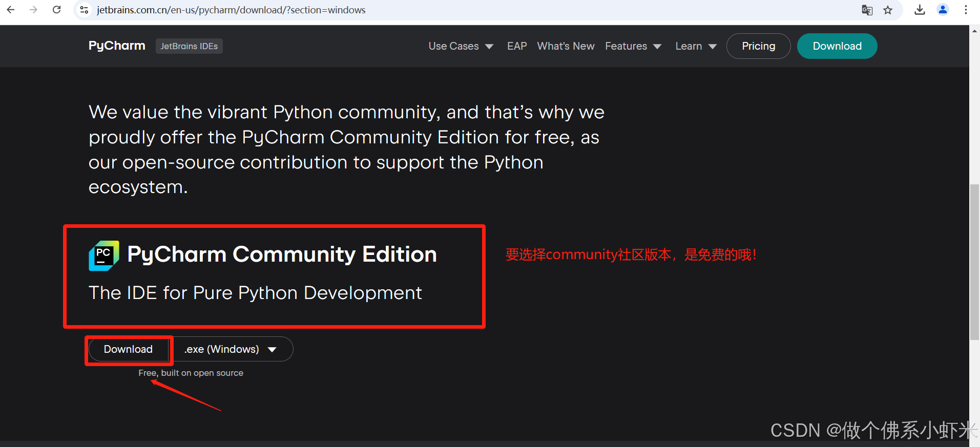Go back to the previous page
The image size is (980, 447).
pos(11,10)
